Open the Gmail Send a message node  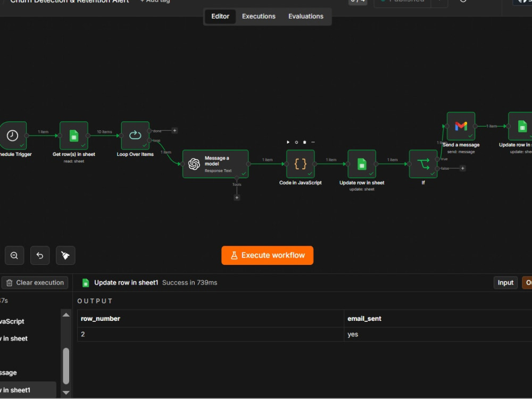coord(461,126)
